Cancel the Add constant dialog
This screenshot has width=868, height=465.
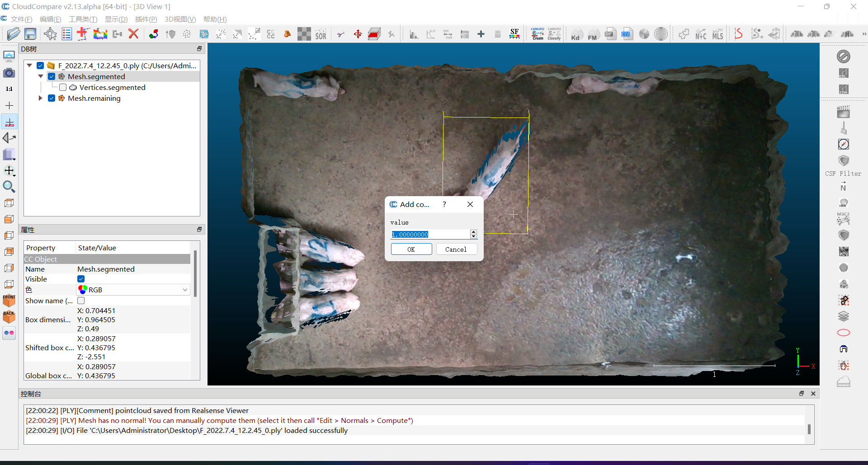pyautogui.click(x=456, y=249)
